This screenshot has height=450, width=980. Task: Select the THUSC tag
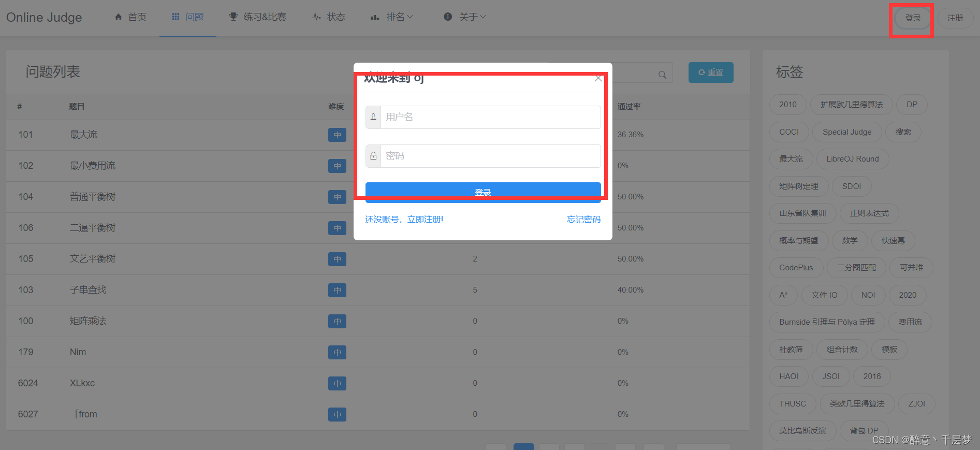793,404
